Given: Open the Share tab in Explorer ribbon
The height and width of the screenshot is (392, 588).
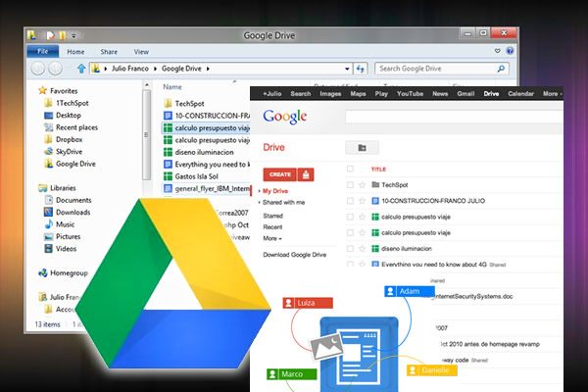Looking at the screenshot, I should [x=109, y=52].
